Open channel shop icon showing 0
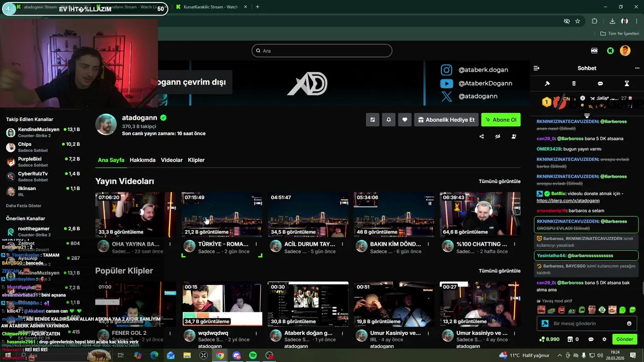644x362 pixels. click(573, 339)
